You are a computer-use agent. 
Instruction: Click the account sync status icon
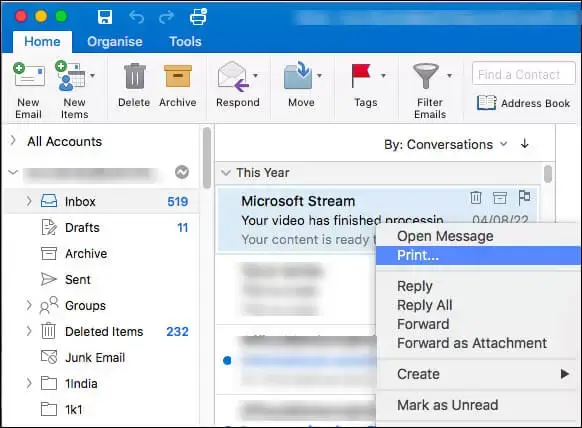(x=182, y=172)
